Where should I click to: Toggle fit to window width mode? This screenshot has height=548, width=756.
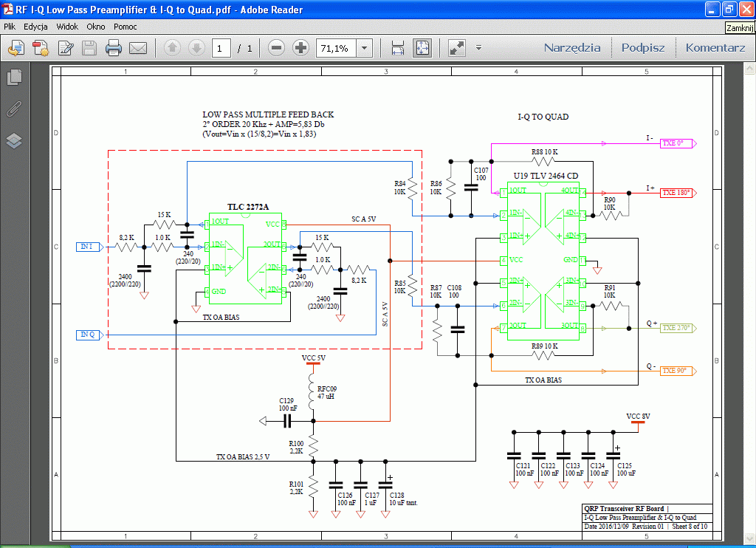point(398,49)
